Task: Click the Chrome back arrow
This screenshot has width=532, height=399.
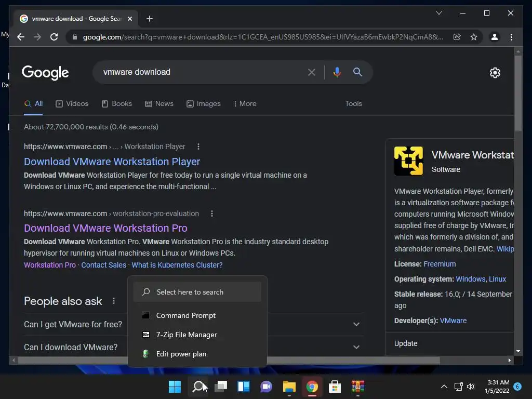Action: click(x=21, y=37)
